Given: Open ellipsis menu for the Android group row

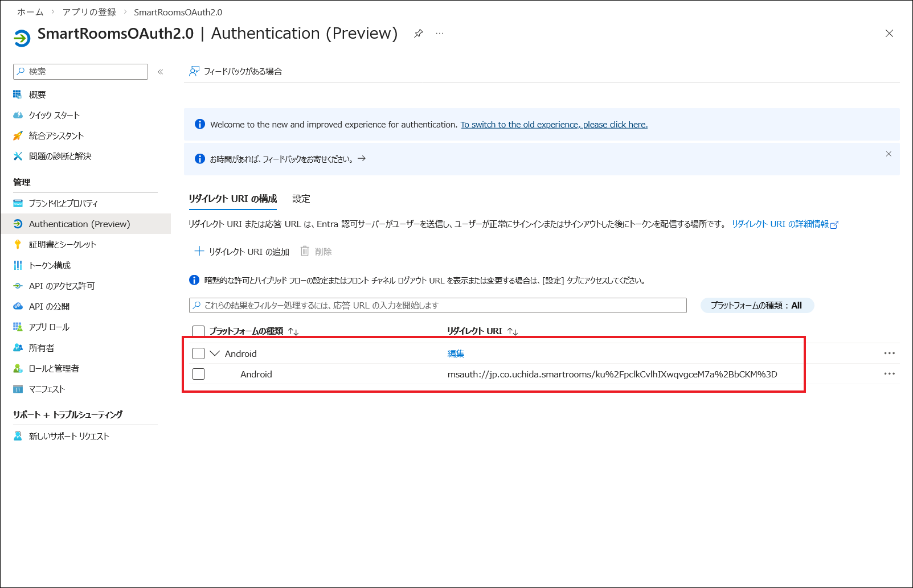Looking at the screenshot, I should (x=889, y=353).
